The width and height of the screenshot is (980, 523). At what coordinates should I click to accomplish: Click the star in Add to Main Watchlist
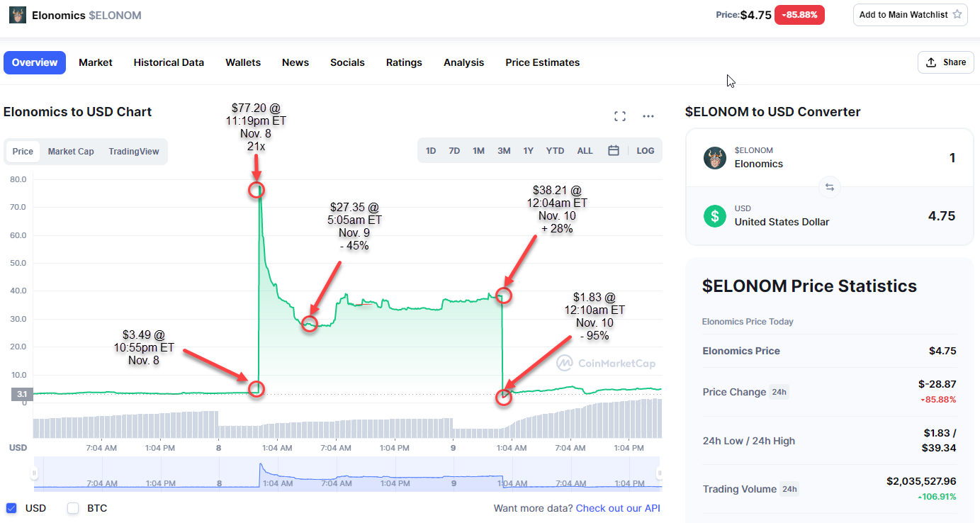point(957,14)
